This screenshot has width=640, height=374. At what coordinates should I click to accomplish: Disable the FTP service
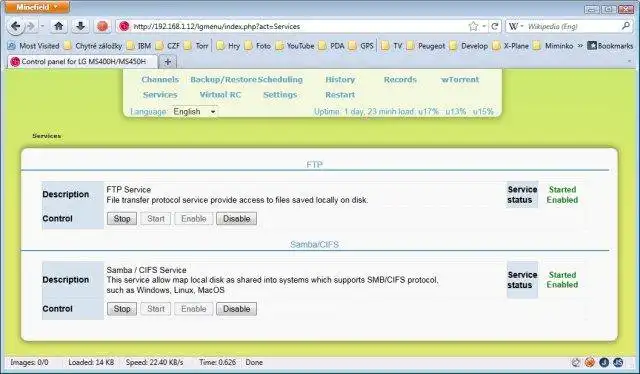(236, 218)
